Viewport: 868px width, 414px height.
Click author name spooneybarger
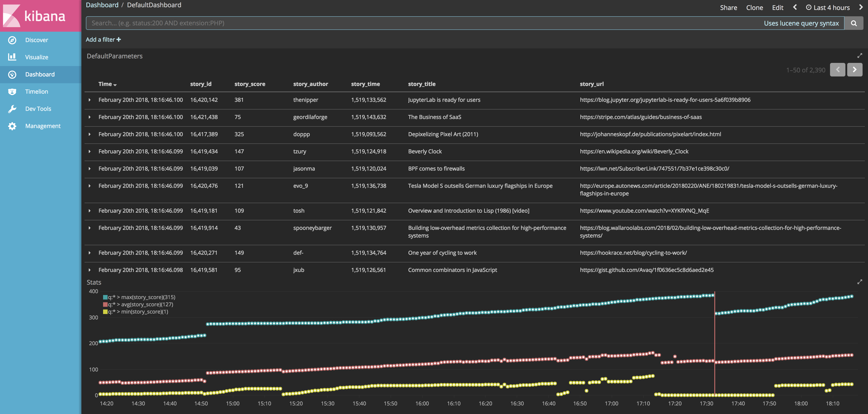(312, 228)
